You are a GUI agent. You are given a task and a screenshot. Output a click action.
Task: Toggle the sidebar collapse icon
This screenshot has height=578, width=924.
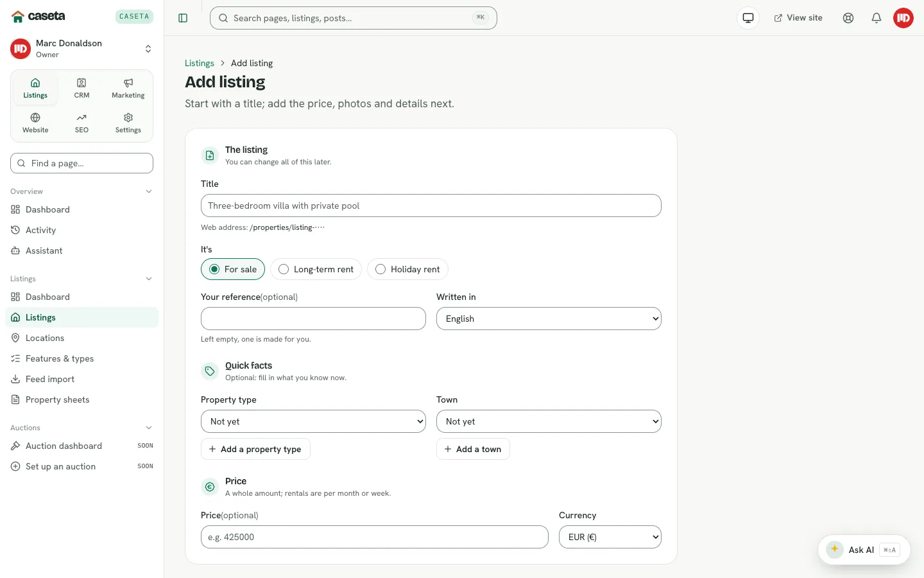(x=183, y=18)
